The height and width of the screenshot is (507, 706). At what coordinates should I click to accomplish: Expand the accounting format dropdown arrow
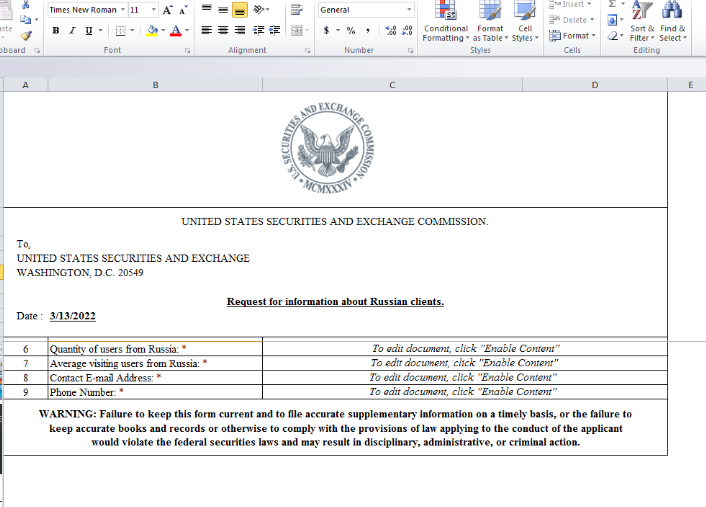point(338,31)
